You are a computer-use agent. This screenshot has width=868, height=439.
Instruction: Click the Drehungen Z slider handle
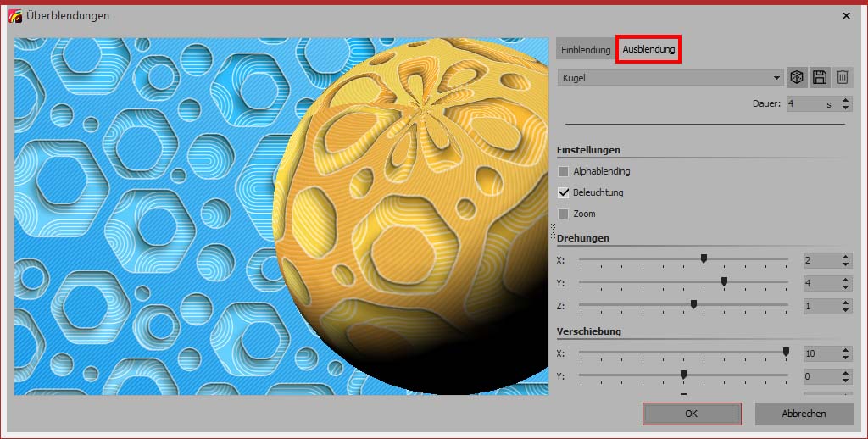693,304
